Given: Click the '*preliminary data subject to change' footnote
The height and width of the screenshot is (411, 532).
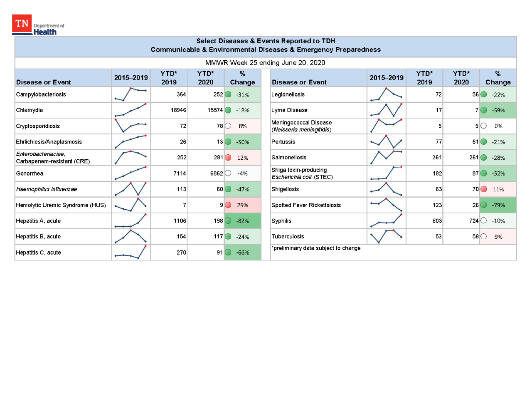Looking at the screenshot, I should pyautogui.click(x=316, y=248).
